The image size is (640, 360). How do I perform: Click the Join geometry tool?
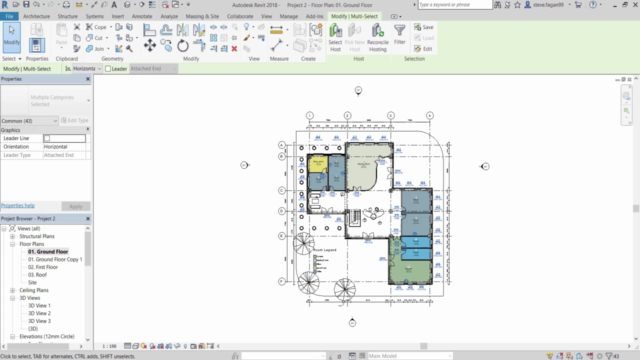(95, 49)
